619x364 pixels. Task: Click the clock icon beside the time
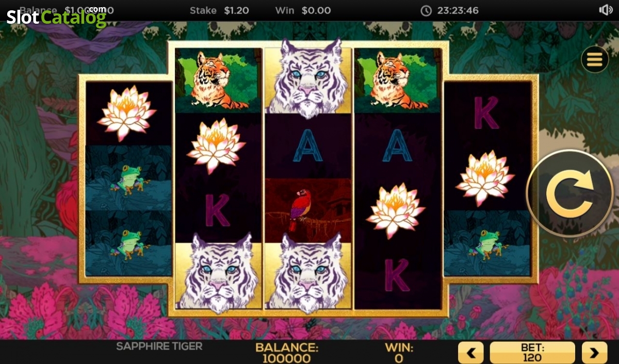[426, 11]
